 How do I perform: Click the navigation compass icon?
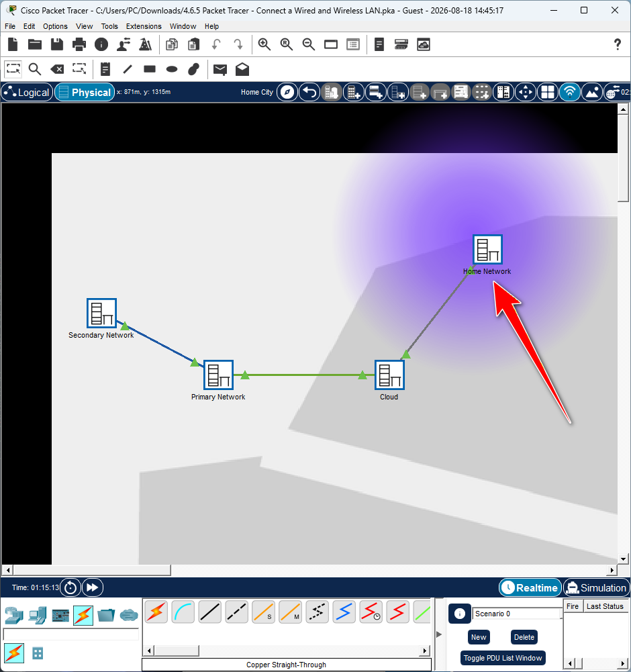[x=287, y=92]
